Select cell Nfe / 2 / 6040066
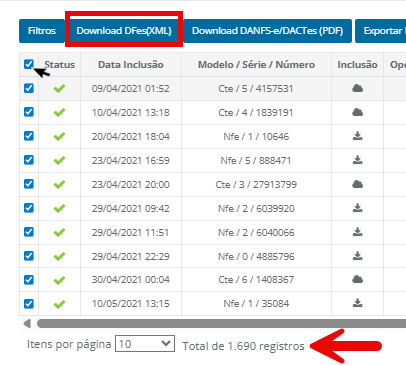 coord(256,233)
